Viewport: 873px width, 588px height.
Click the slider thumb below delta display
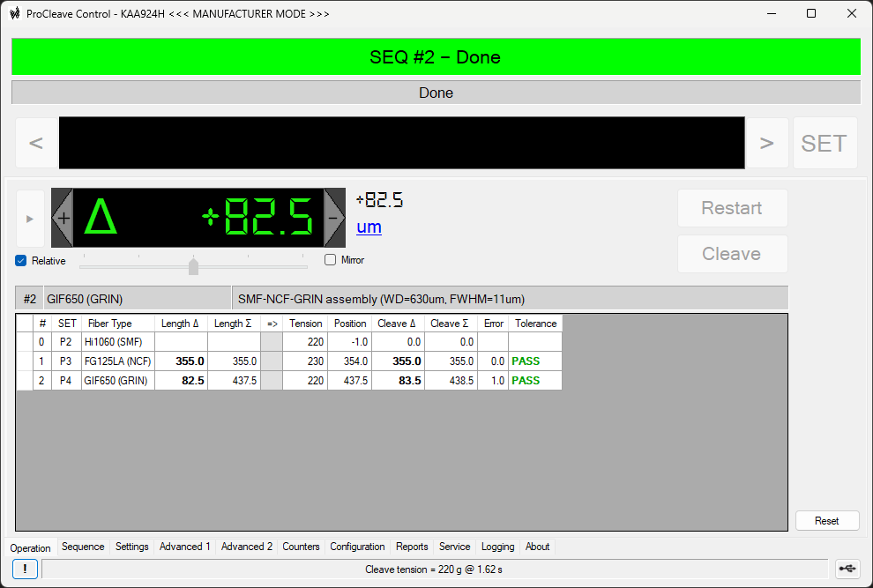coord(193,266)
